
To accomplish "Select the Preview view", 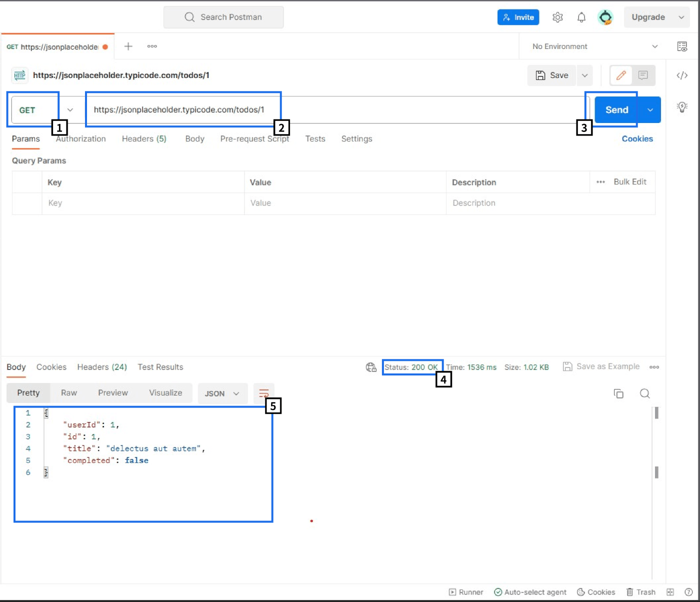I will click(113, 393).
